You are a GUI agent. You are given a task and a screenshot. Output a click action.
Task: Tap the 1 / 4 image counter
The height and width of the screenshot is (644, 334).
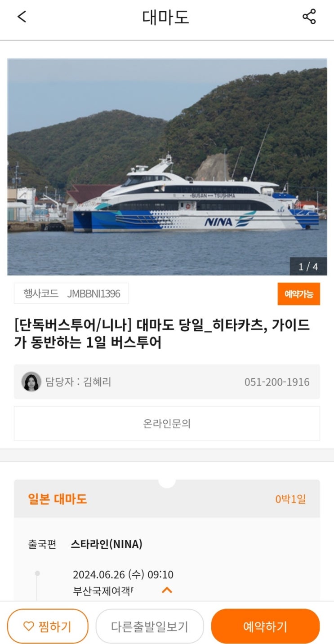click(x=308, y=266)
